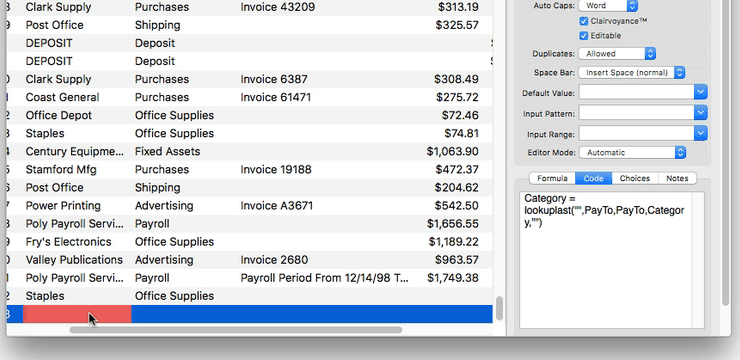Click the Invoice 61471 cell

(x=276, y=97)
